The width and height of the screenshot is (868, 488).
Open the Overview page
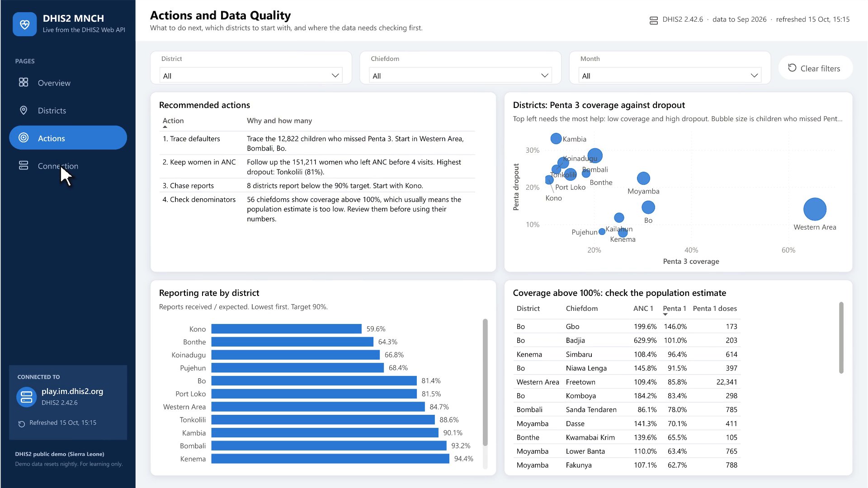pyautogui.click(x=68, y=83)
